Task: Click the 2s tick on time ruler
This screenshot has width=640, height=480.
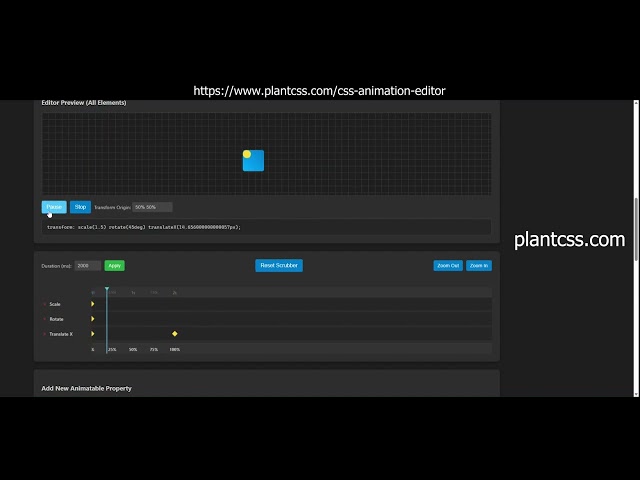Action: point(175,293)
